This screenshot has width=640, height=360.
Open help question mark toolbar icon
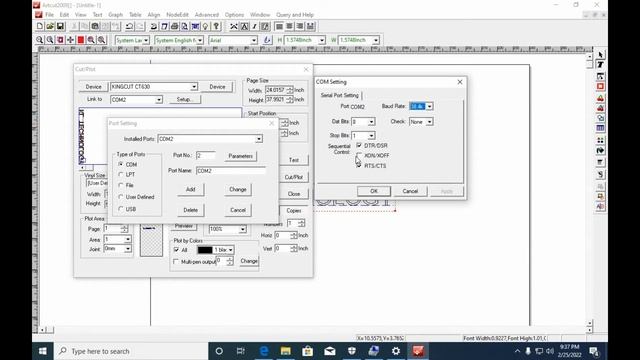[x=216, y=27]
